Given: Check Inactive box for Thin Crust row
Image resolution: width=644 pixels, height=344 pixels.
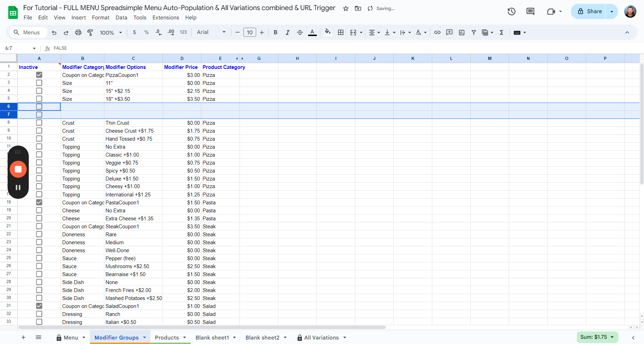Looking at the screenshot, I should coord(39,123).
